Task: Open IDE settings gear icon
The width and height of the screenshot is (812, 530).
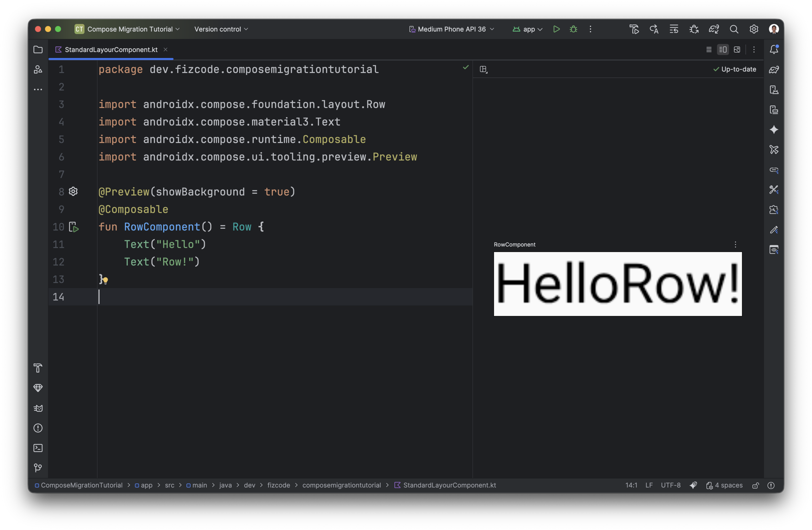Action: [754, 29]
